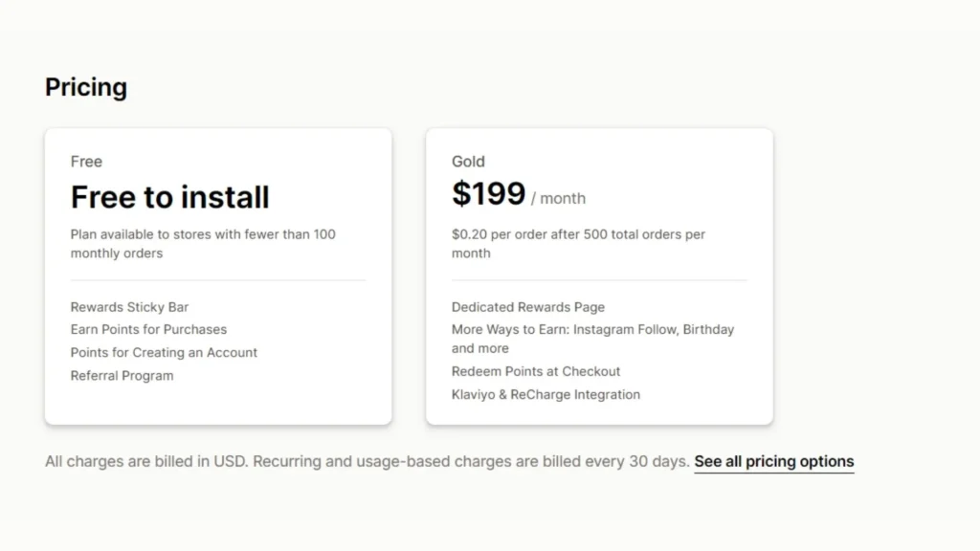Click the Free plan availability description text
Viewport: 980px width, 551px height.
pyautogui.click(x=202, y=243)
